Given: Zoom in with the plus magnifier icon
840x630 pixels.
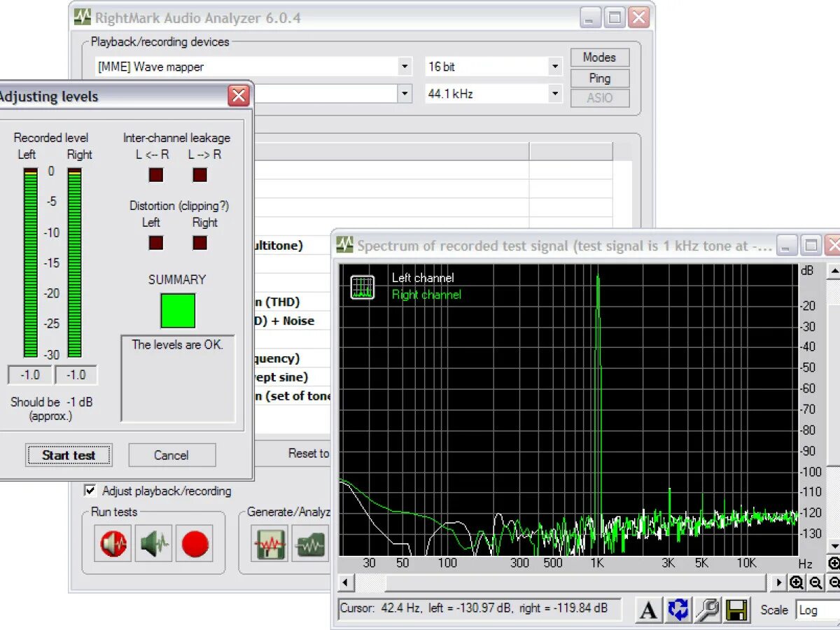Looking at the screenshot, I should pos(797,582).
